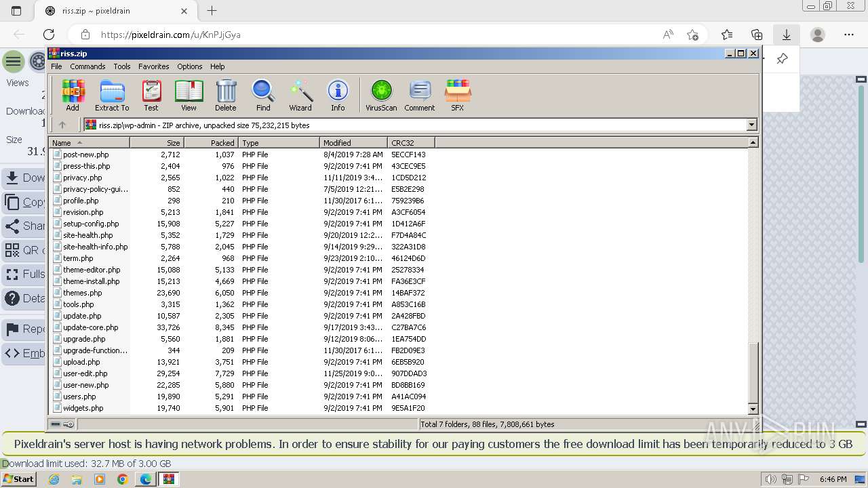Screen dimensions: 868x488
Task: Click the Info toolbar icon
Action: [338, 95]
